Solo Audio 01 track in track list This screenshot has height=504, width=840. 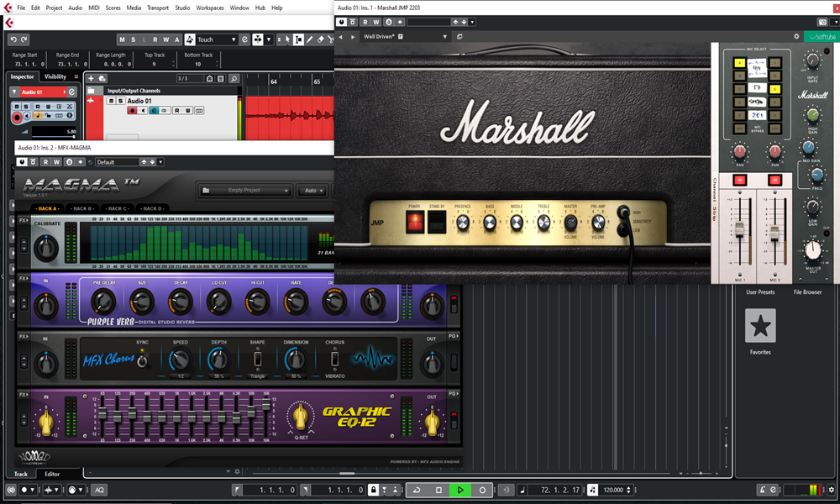pos(120,101)
